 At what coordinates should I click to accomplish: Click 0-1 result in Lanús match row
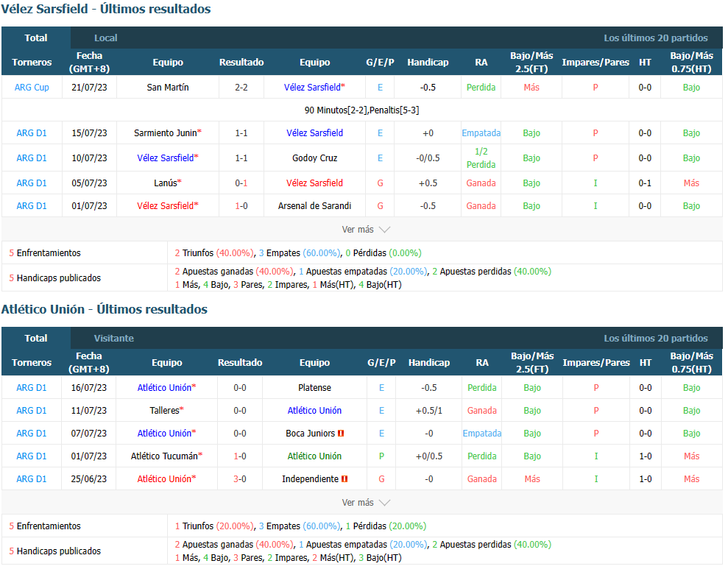coord(241,183)
